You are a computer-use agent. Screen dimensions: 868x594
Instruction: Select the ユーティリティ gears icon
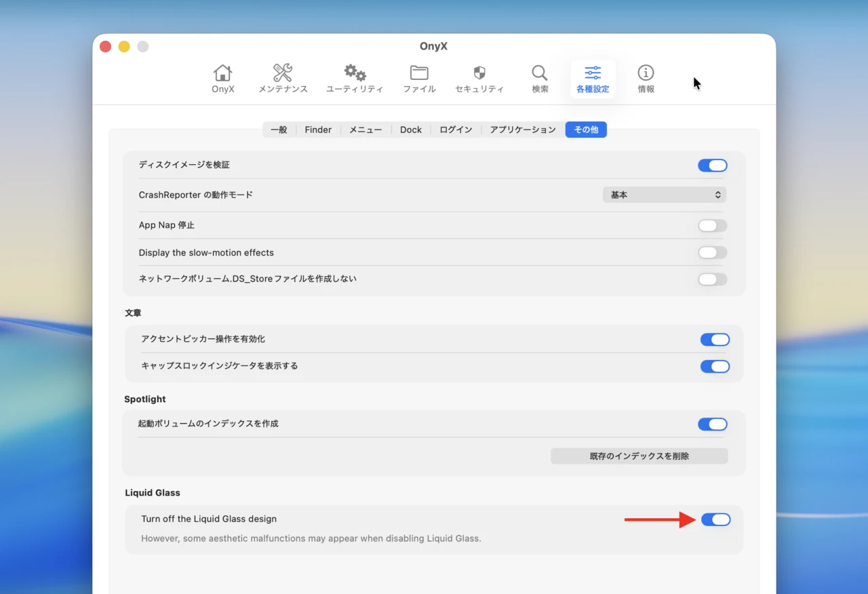click(x=355, y=73)
